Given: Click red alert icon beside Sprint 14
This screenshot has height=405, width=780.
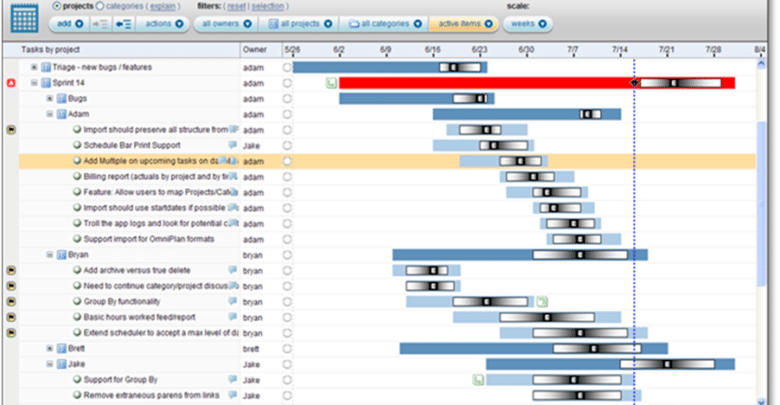Looking at the screenshot, I should [x=11, y=83].
